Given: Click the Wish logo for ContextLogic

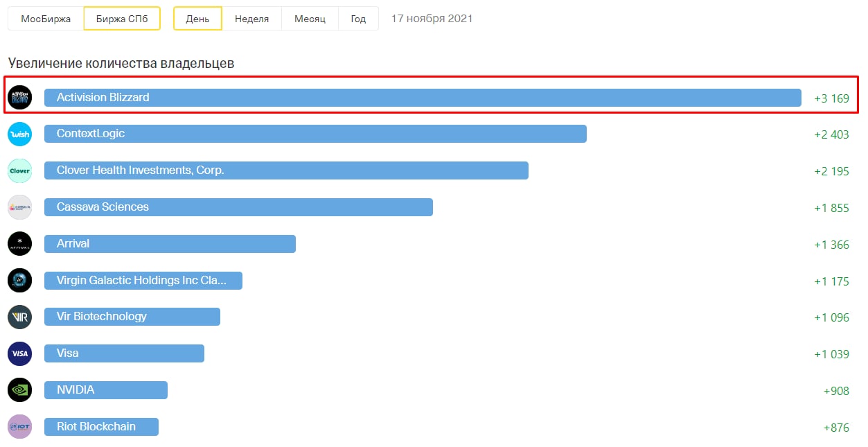Looking at the screenshot, I should 19,134.
